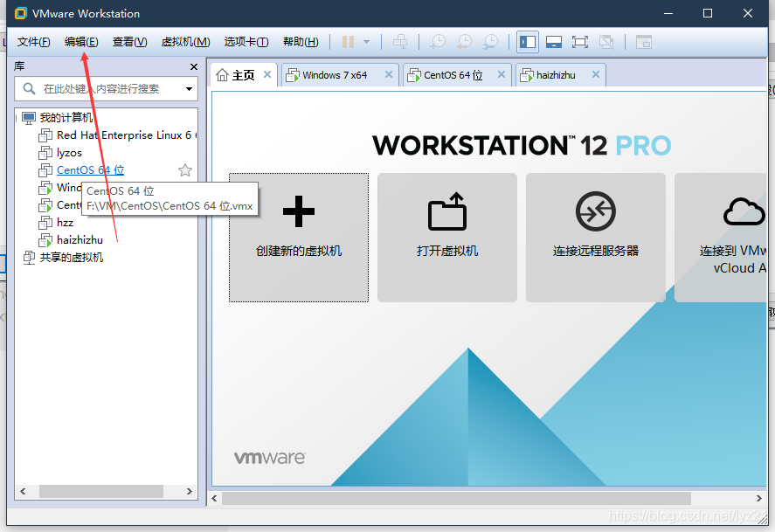
Task: Select hzz virtual machine
Action: 65,222
